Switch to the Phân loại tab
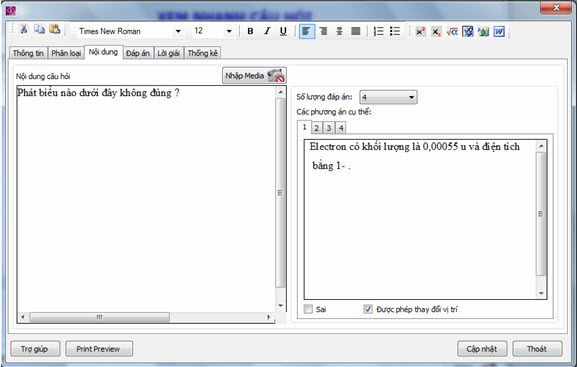This screenshot has width=577, height=367. point(66,53)
